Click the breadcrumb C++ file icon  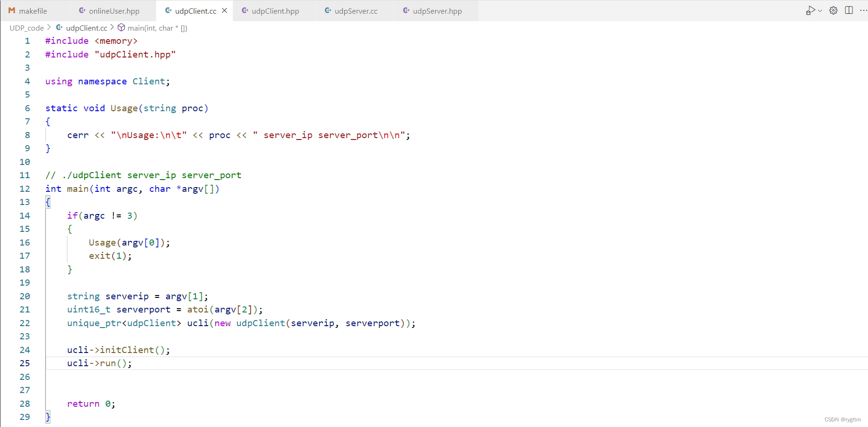point(59,27)
